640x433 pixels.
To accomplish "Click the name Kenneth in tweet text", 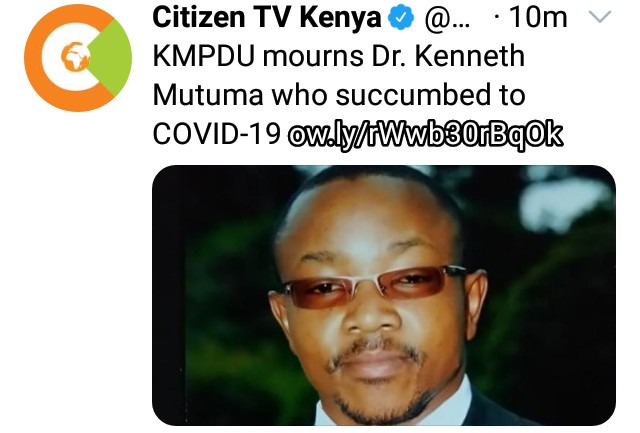I will point(470,56).
